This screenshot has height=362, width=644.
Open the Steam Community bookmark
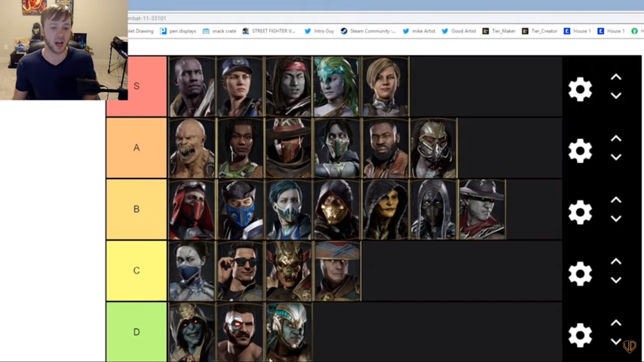(368, 31)
